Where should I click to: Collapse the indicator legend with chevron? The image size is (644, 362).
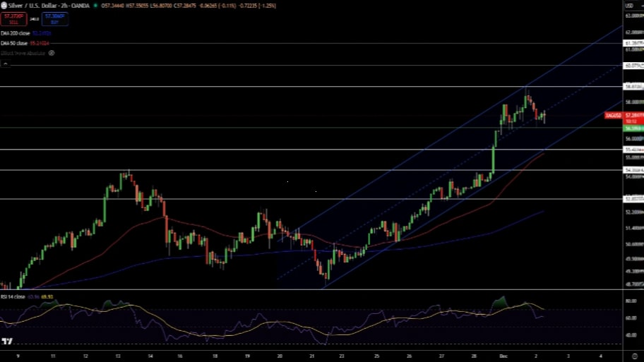4,64
